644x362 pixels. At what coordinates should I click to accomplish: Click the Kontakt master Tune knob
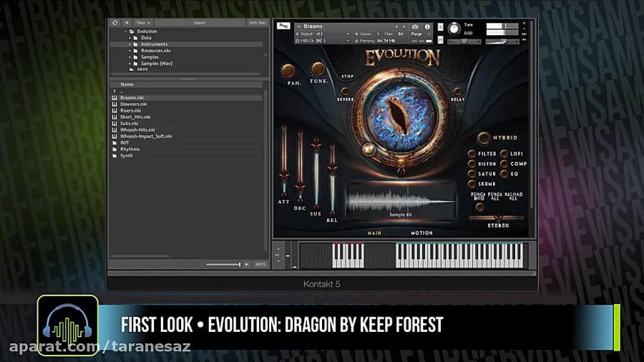tap(454, 29)
